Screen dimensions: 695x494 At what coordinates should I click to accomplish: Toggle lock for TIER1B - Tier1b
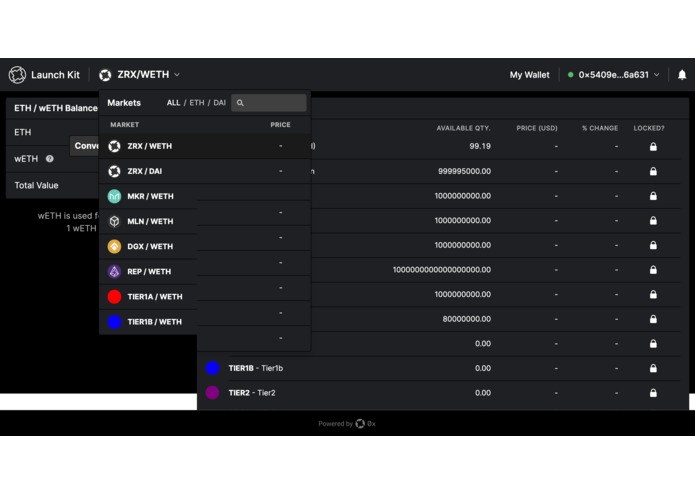(x=653, y=368)
